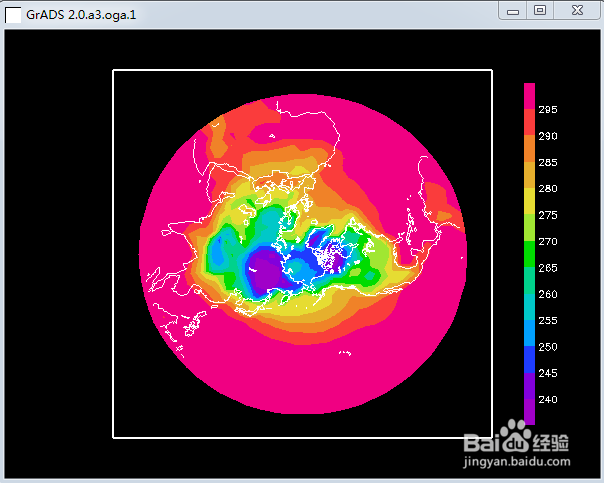This screenshot has width=604, height=483.
Task: Click the magenta swatch above 295
Action: point(529,96)
